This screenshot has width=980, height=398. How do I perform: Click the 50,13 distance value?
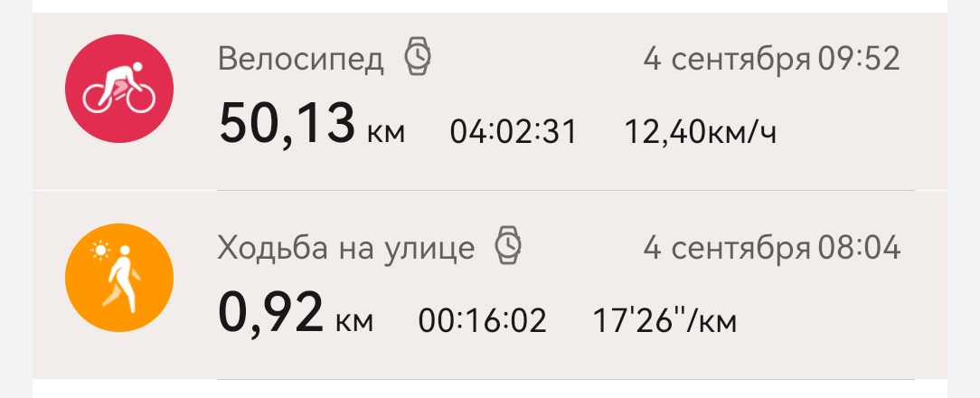point(287,124)
